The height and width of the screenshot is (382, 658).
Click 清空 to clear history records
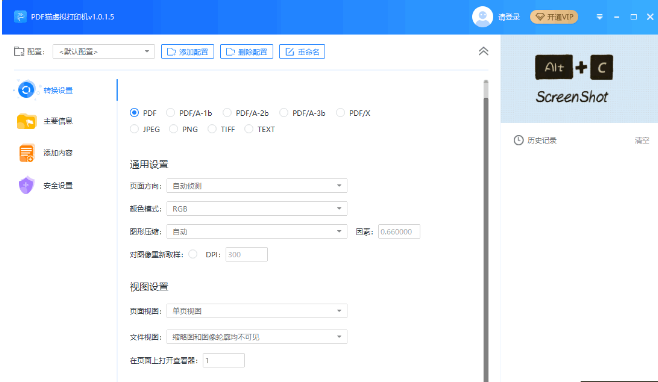point(642,141)
